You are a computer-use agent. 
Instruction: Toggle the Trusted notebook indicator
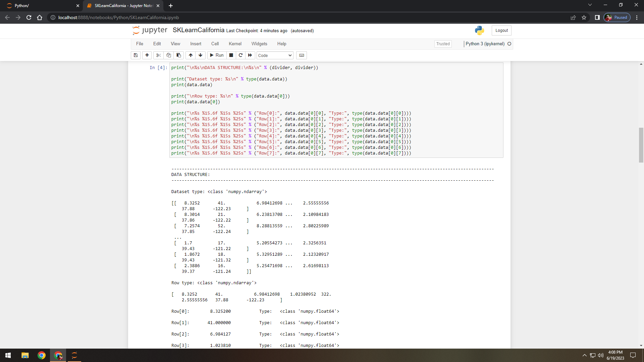[443, 44]
